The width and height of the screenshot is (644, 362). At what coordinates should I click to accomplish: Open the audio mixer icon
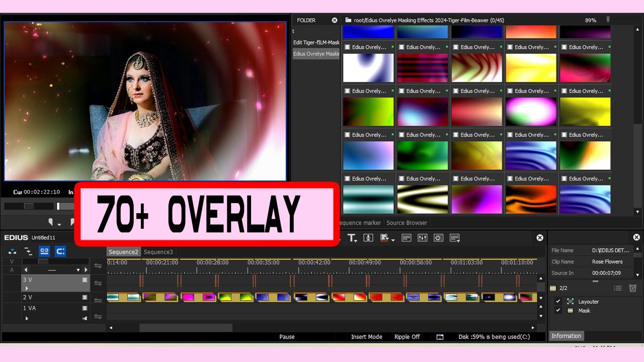coord(423,238)
